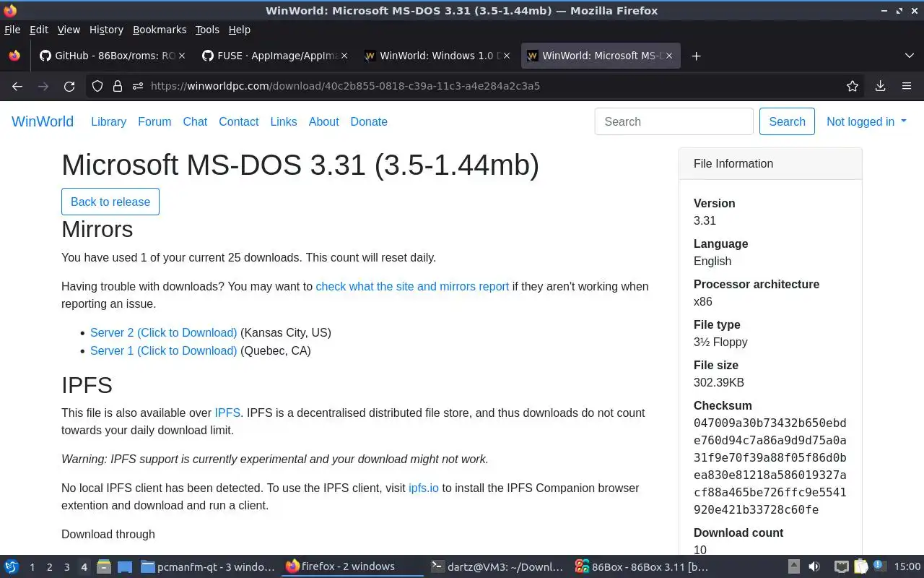The image size is (924, 578).
Task: Close the WinWorld Microsoft MS-DOS tab
Action: coord(669,56)
